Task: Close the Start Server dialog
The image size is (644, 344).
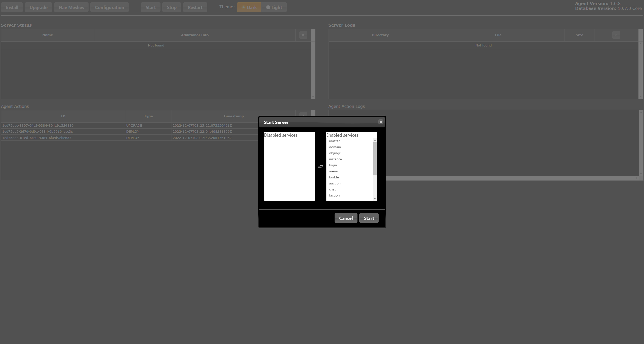Action: tap(381, 122)
